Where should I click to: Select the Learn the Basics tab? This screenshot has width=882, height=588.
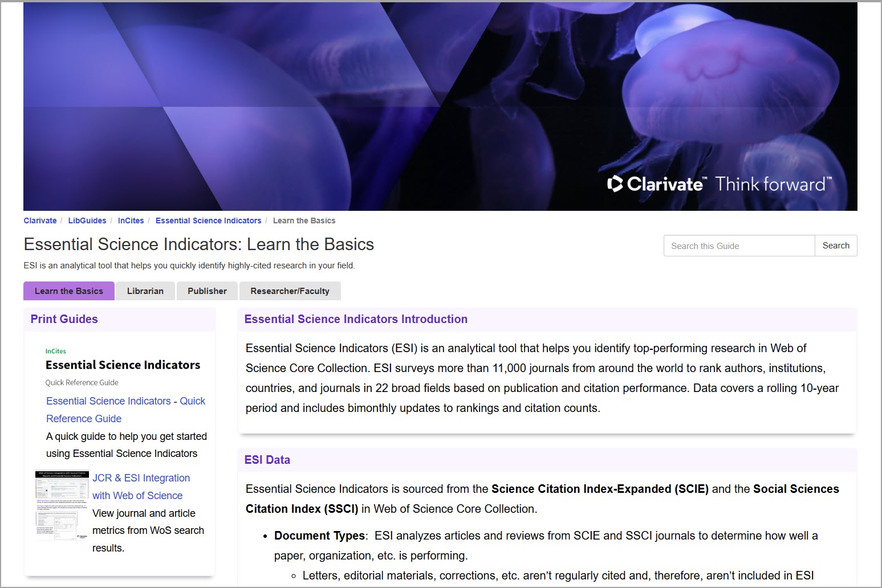point(69,291)
